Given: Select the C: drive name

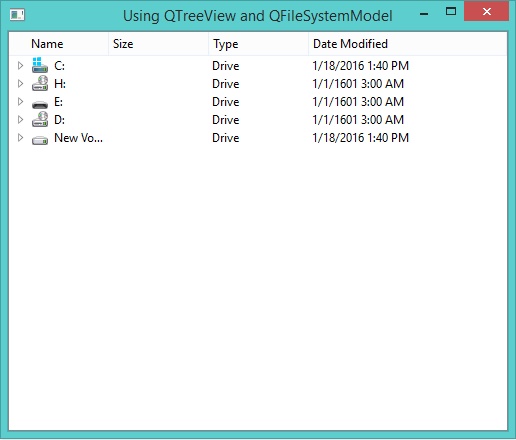Looking at the screenshot, I should pos(59,66).
